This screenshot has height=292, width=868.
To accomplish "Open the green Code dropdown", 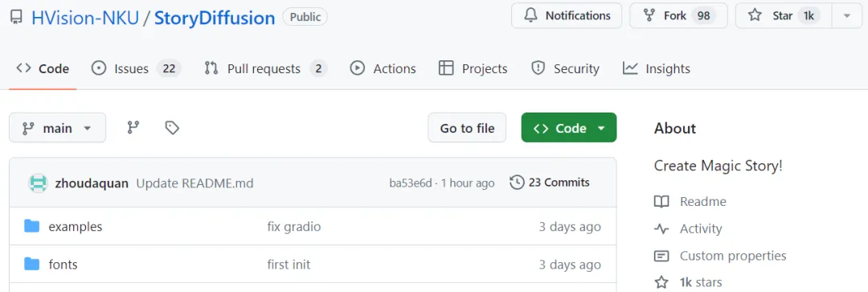I will pos(568,128).
